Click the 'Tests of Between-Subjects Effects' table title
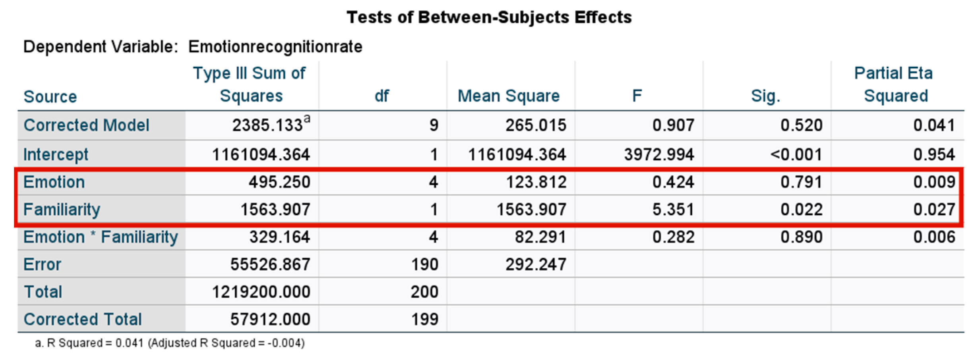The width and height of the screenshot is (980, 358). [489, 17]
